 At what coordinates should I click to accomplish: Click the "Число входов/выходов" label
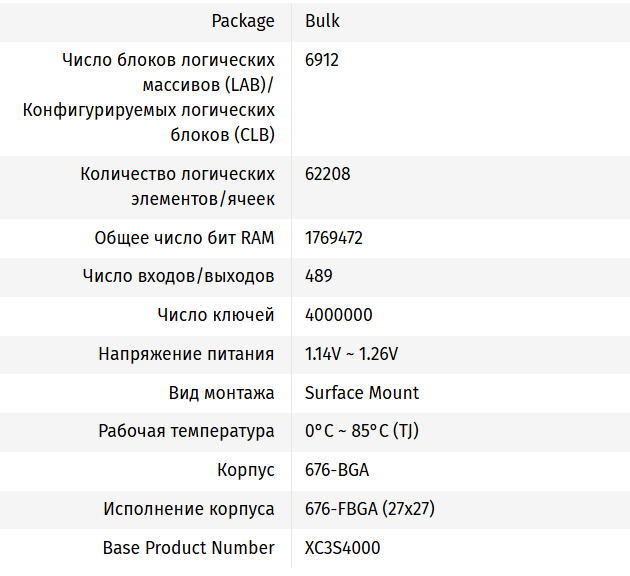point(178,276)
